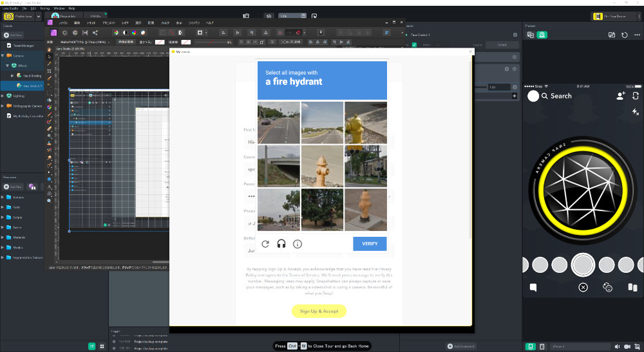Click Add Friend icon in preview

(621, 96)
